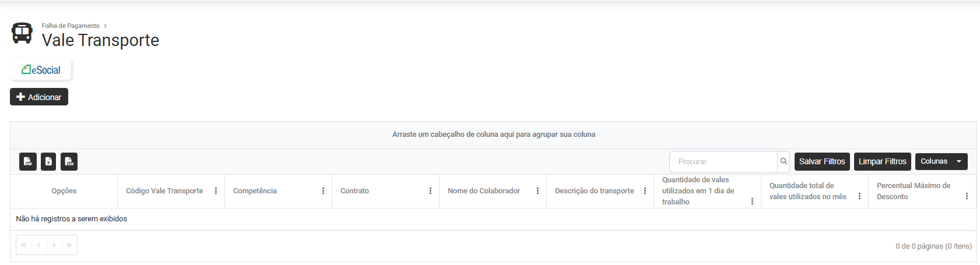980x265 pixels.
Task: Open Descrição do transporte column menu
Action: (x=645, y=191)
